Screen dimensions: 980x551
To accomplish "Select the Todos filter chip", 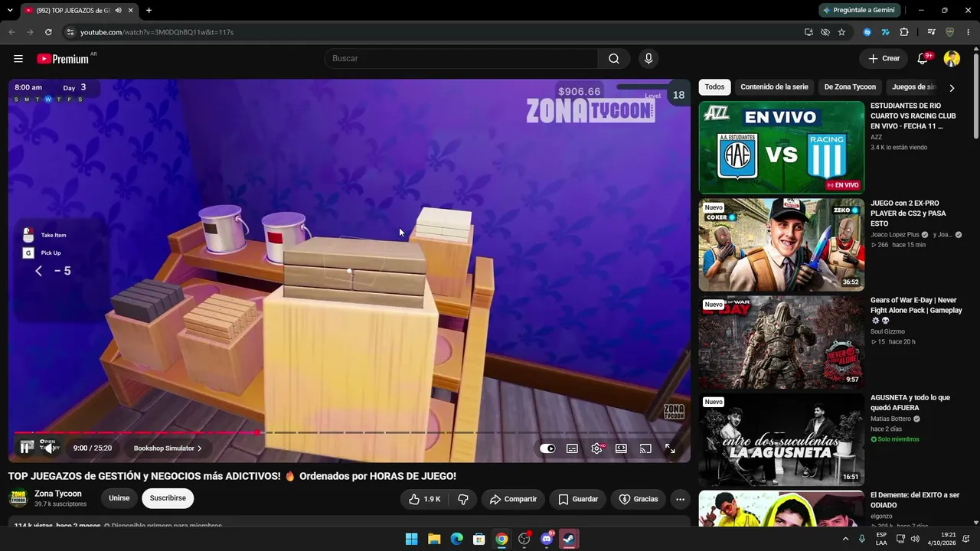I will (714, 87).
